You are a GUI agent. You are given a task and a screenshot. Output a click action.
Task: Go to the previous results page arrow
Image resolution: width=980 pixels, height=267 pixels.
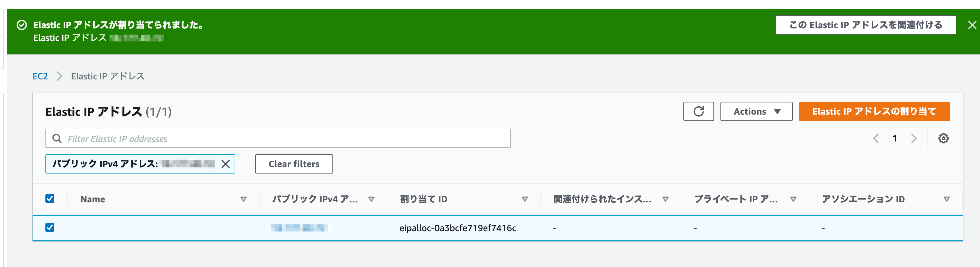click(x=876, y=138)
